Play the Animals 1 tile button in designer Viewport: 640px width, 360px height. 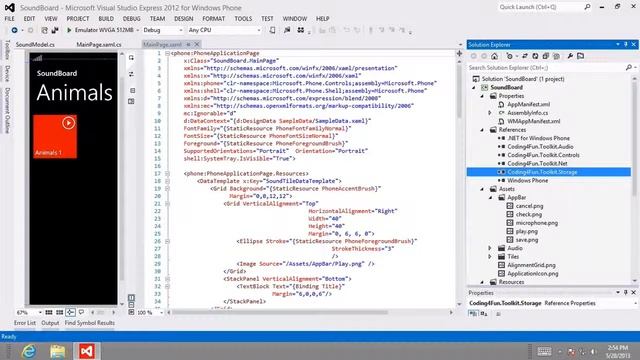click(69, 123)
